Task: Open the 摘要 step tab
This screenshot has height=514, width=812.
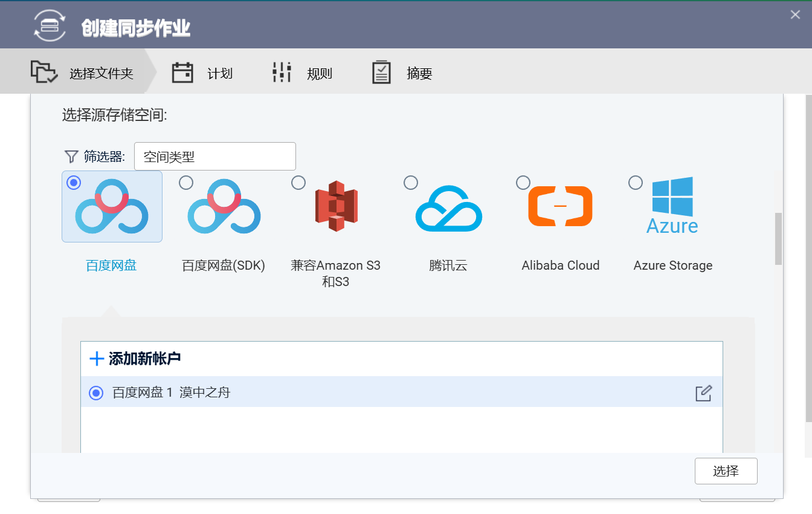Action: coord(402,73)
